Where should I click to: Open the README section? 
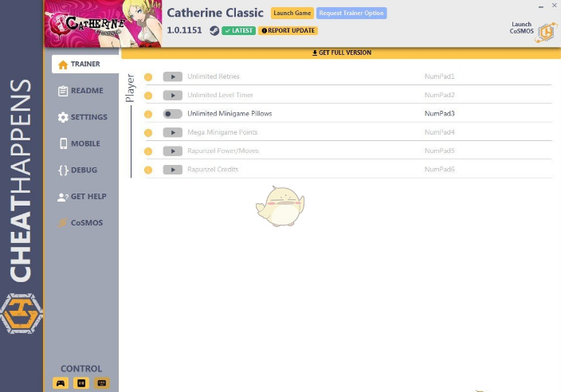80,91
